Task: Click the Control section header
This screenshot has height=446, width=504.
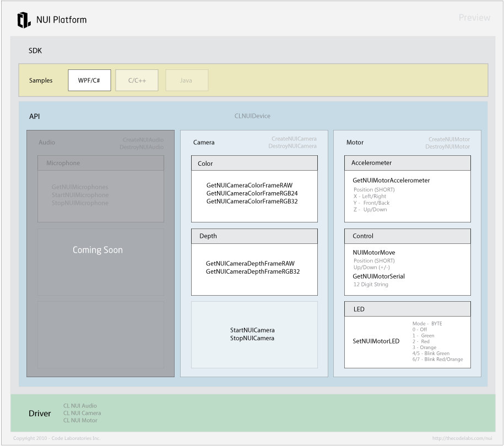Action: click(x=407, y=236)
